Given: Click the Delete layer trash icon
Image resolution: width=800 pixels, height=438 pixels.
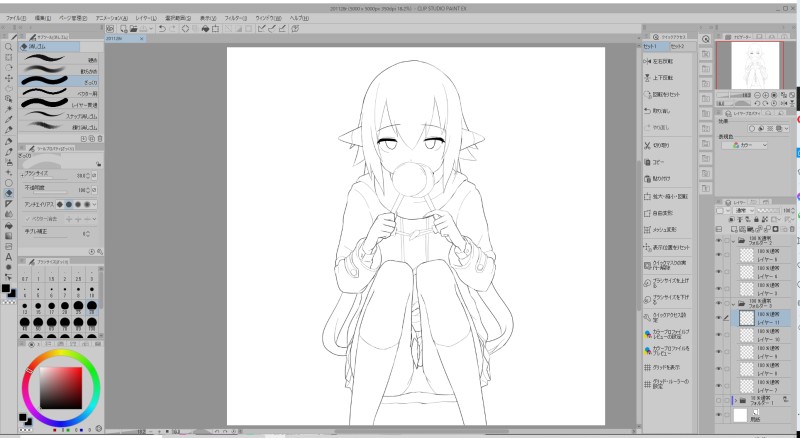Looking at the screenshot, I should click(792, 229).
